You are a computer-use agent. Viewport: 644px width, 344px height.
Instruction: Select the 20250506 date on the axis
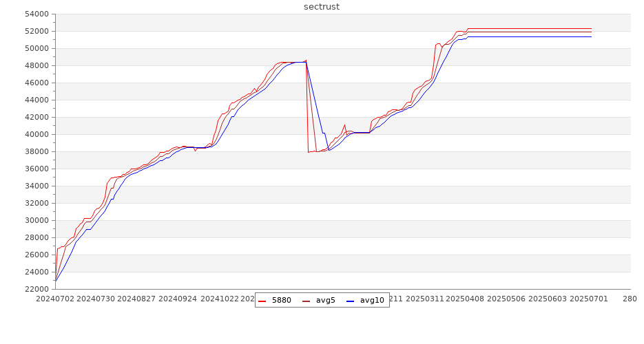coord(506,299)
